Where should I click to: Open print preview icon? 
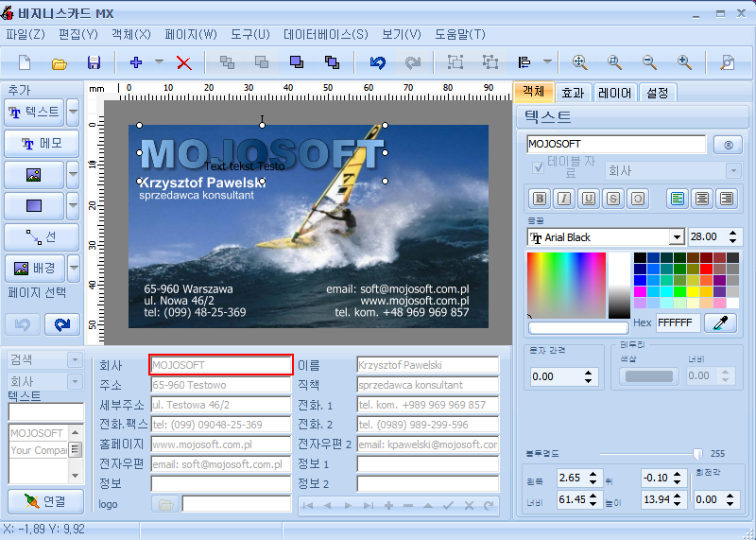[727, 62]
